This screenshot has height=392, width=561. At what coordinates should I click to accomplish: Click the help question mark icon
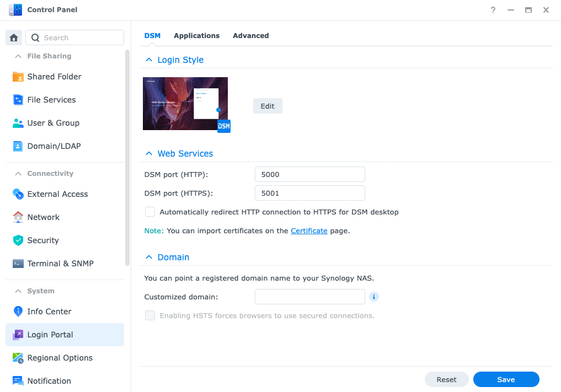(493, 10)
